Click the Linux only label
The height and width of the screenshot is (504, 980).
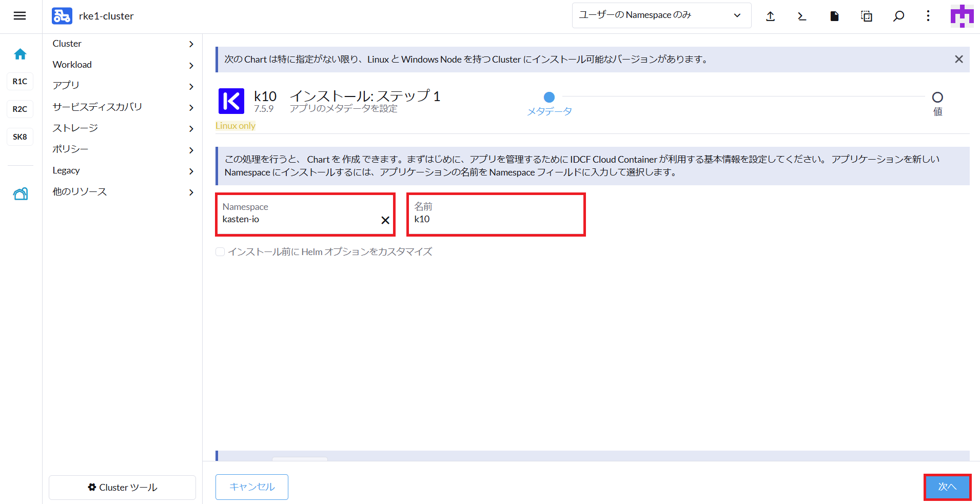(x=236, y=126)
